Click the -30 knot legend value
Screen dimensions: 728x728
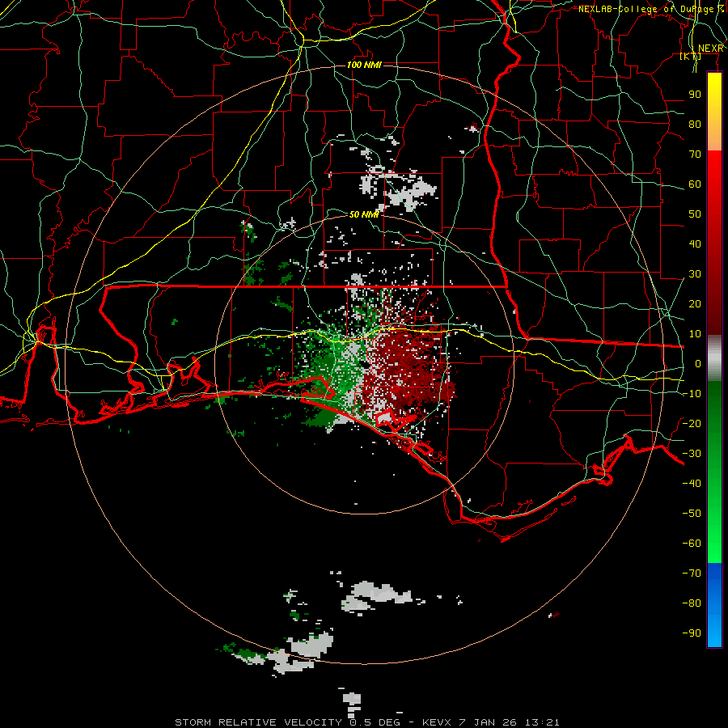coord(692,454)
